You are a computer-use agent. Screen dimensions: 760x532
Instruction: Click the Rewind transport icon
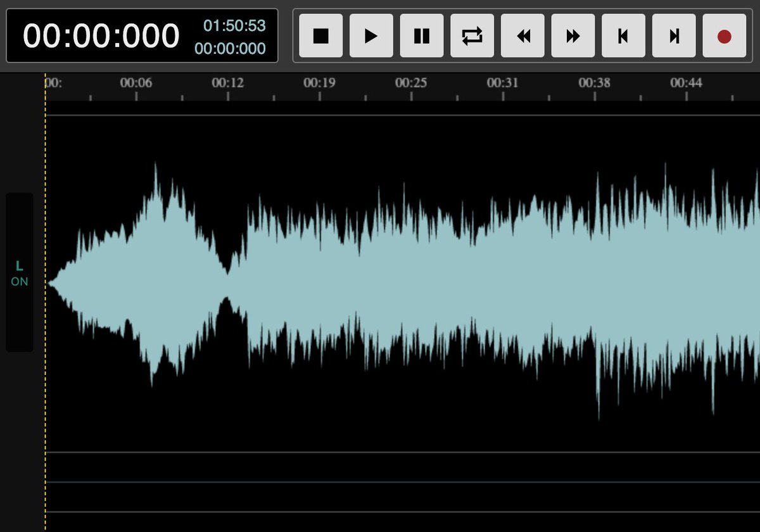[x=522, y=36]
